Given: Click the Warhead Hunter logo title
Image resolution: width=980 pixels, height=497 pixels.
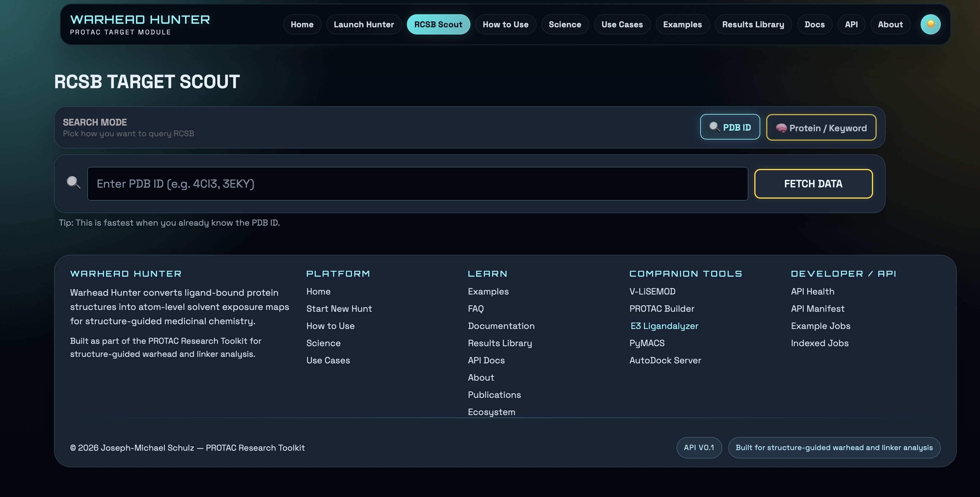Looking at the screenshot, I should tap(140, 19).
